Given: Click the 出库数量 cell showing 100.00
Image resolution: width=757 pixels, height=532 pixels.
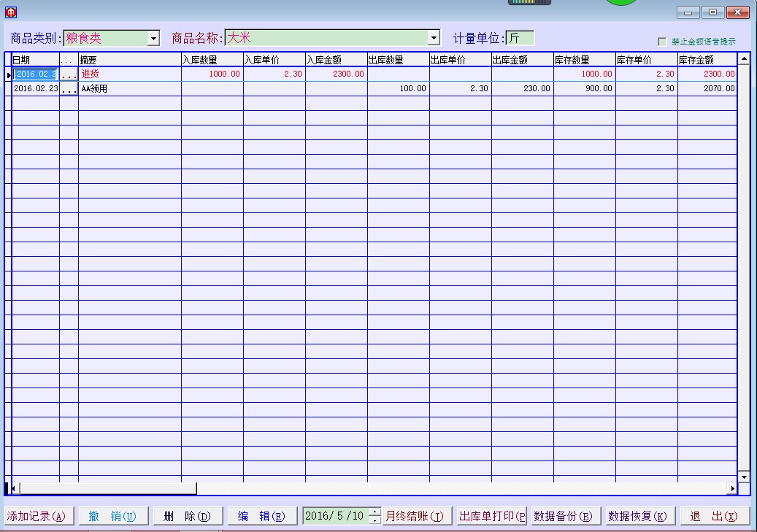Looking at the screenshot, I should pyautogui.click(x=399, y=89).
